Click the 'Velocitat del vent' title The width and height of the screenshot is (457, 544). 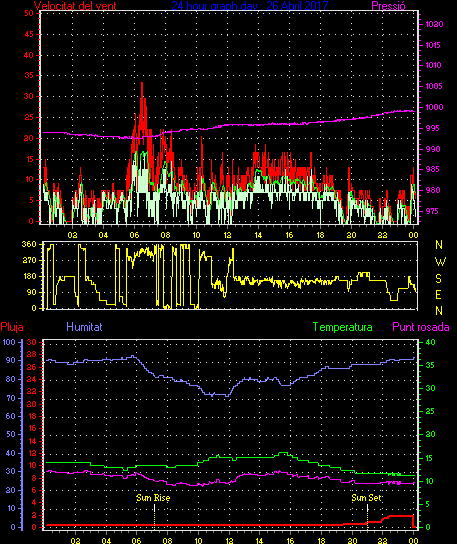[x=75, y=6]
